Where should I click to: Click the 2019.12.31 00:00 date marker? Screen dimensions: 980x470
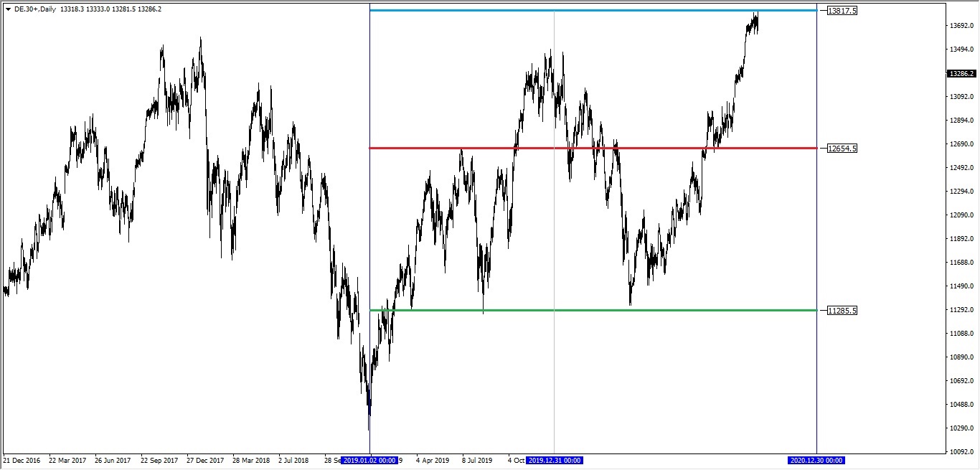pos(555,461)
